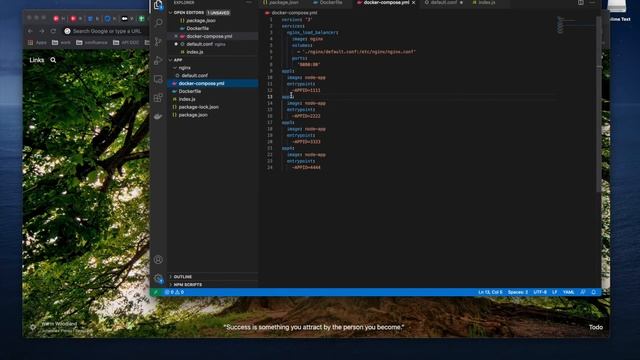Open the Explorer more actions ellipsis

click(249, 2)
